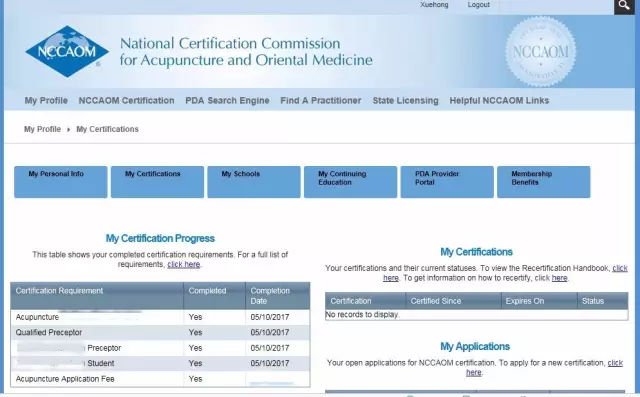The width and height of the screenshot is (640, 397).
Task: Follow click here link for full requirements
Action: point(184,264)
